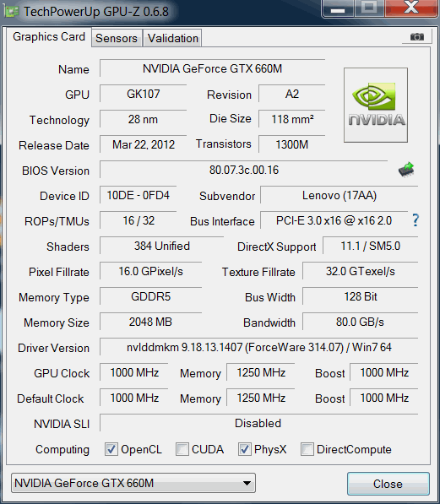Click the BIOS save chip icon
Screen dimensions: 440x504
pos(406,170)
